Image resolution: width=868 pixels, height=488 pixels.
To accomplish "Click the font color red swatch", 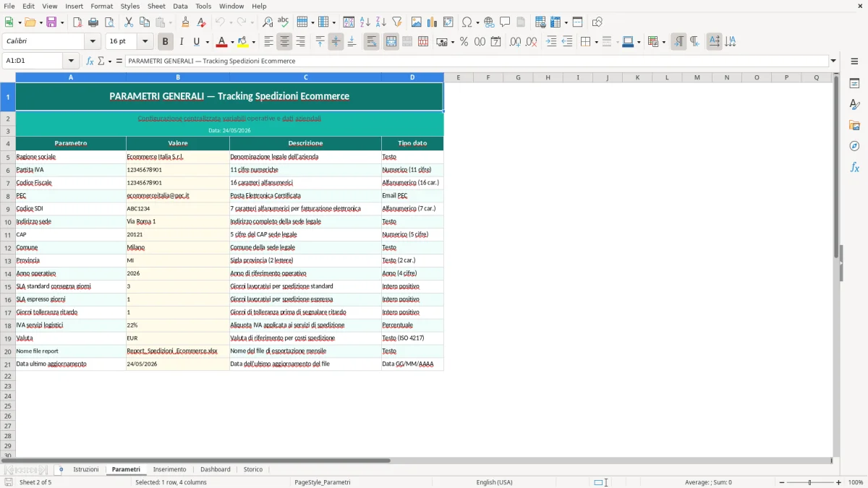I will click(x=222, y=42).
